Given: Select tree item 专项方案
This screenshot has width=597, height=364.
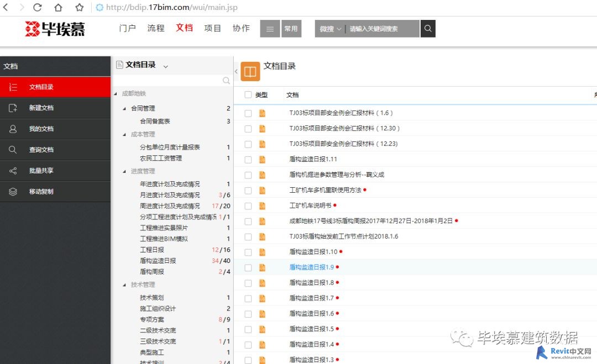Looking at the screenshot, I should 152,319.
